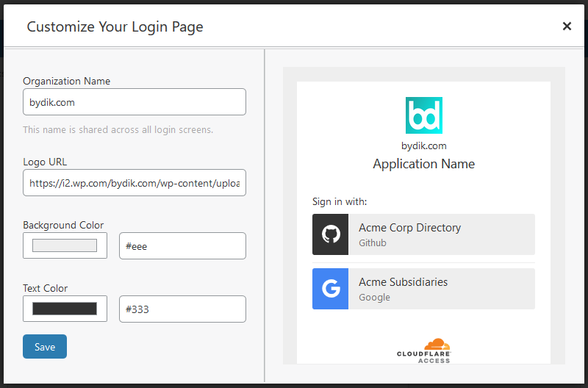Image resolution: width=588 pixels, height=388 pixels.
Task: Close the Customize Your Login Page dialog
Action: point(567,26)
